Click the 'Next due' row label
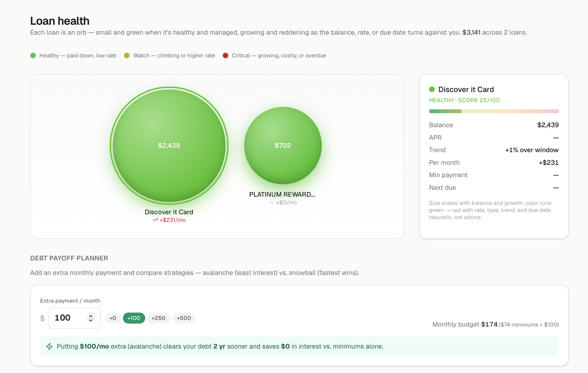This screenshot has width=588, height=373. click(x=442, y=188)
